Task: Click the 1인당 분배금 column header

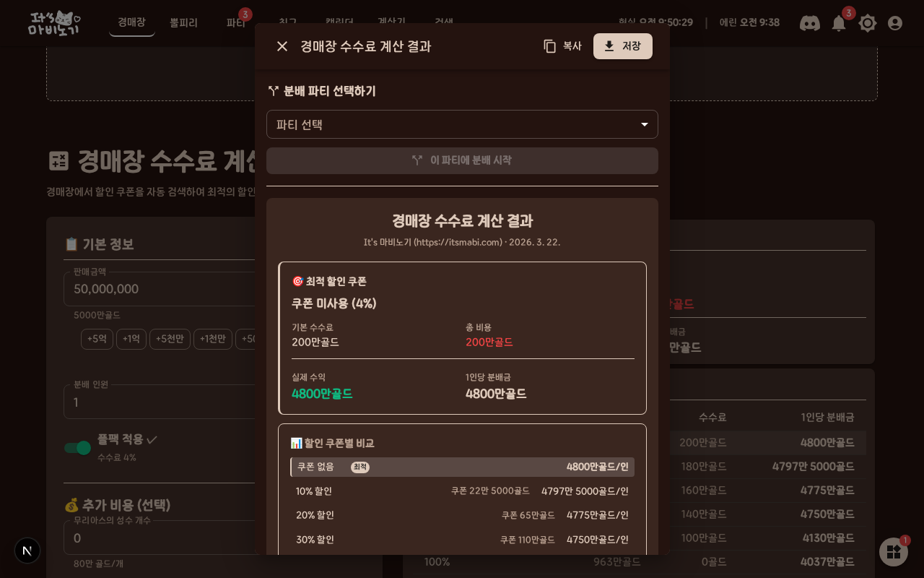Action: 828,418
